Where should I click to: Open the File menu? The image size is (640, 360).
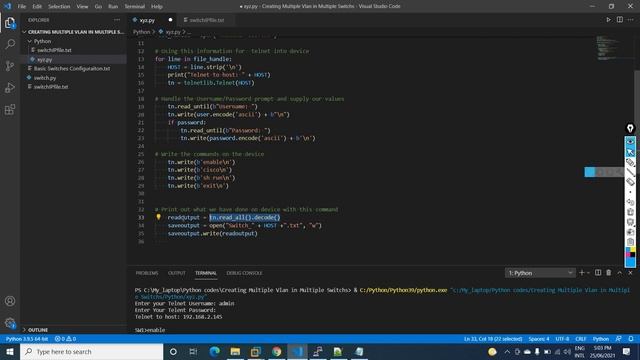coord(22,6)
